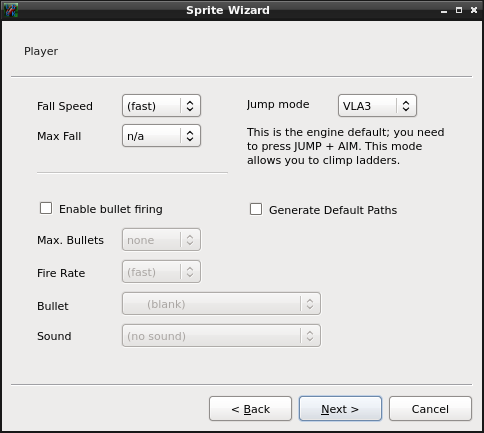
Task: Cancel the Sprite Wizard
Action: (x=430, y=409)
